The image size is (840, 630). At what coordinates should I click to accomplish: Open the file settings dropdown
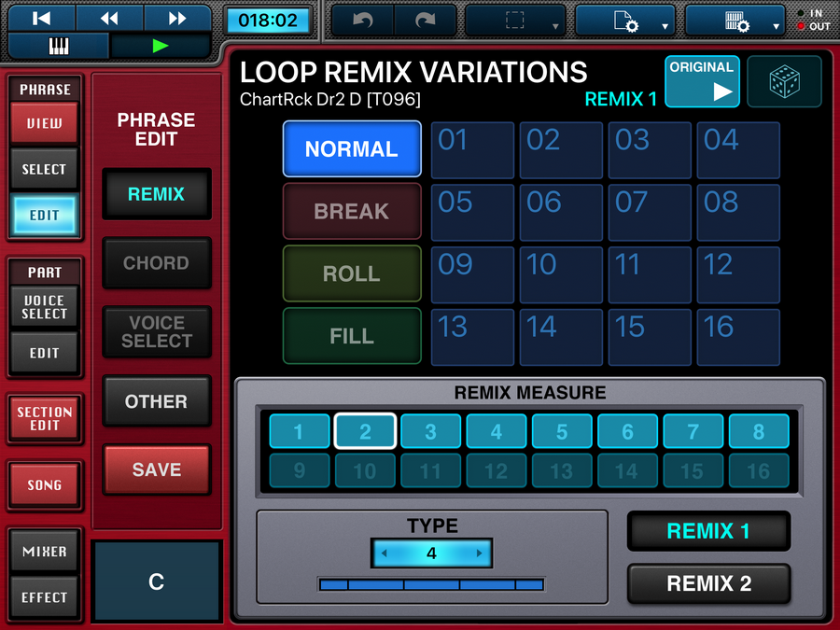pyautogui.click(x=624, y=21)
